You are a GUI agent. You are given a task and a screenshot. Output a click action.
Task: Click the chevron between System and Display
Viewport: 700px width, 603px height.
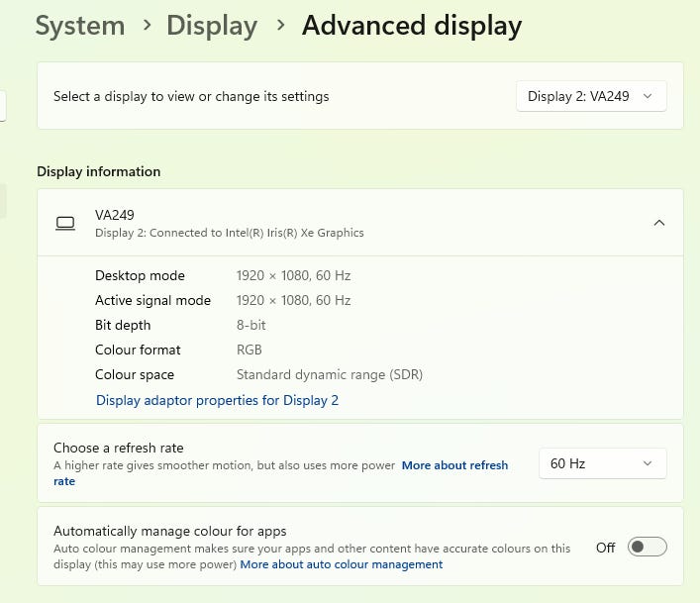(x=146, y=26)
